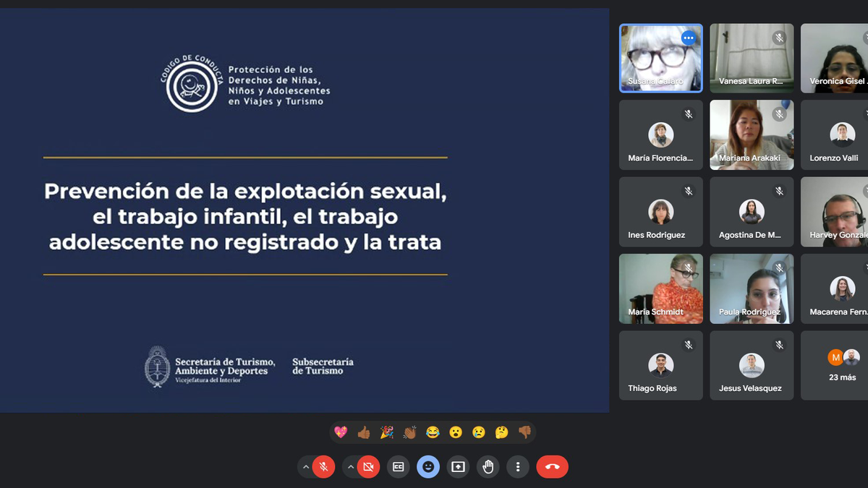Expand the camera device options chevron
This screenshot has height=488, width=868.
pyautogui.click(x=351, y=467)
